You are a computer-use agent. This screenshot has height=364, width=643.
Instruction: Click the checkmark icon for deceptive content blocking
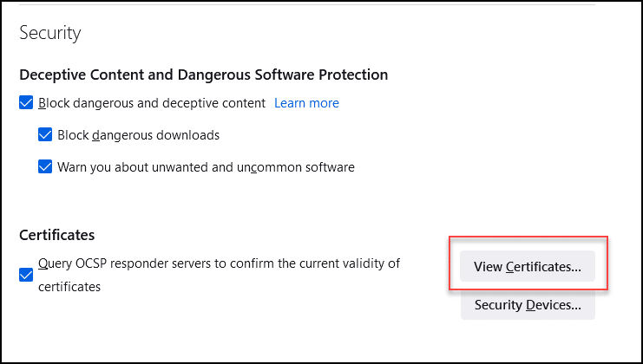click(26, 103)
